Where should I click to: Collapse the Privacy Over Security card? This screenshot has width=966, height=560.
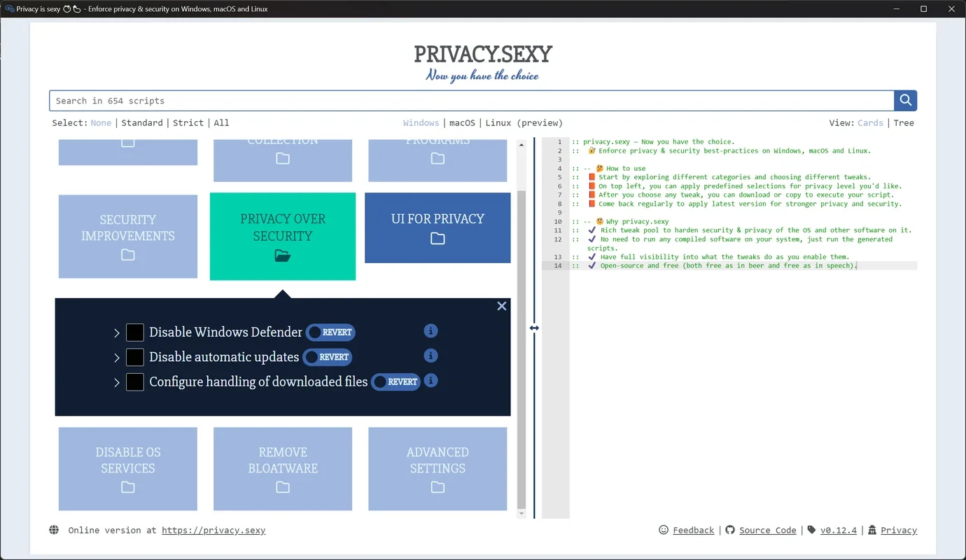[x=283, y=236]
